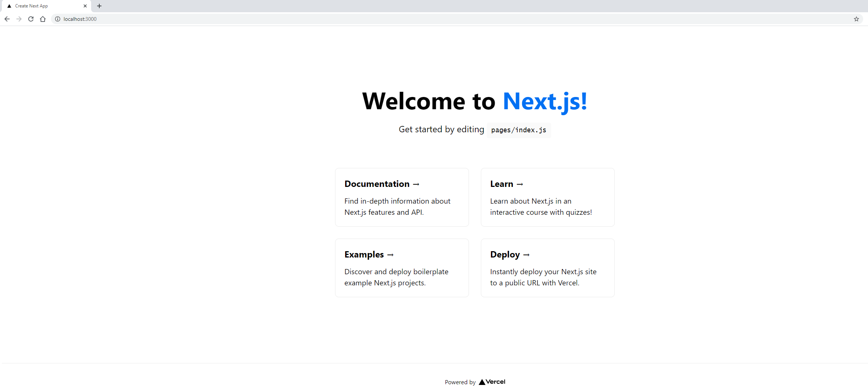Go to the home page icon
868x392 pixels.
[43, 19]
